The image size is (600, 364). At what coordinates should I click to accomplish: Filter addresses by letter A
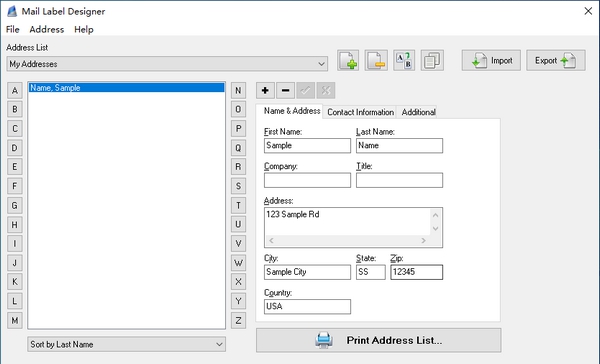tap(15, 91)
